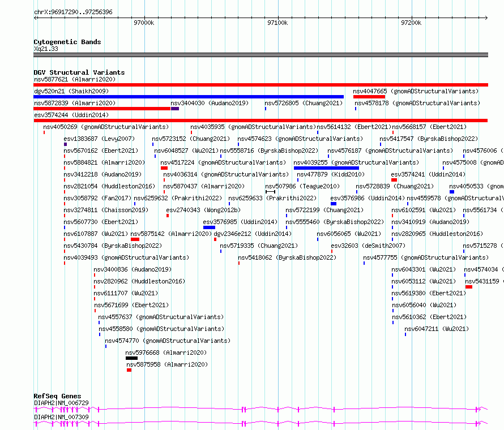This screenshot has height=430, width=504.
Task: Click nsv5417547 (ByrskaBishop2022) label
Action: tap(429, 139)
